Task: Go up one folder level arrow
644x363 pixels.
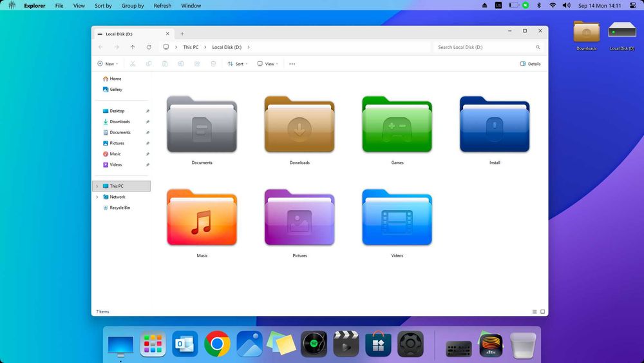Action: pos(133,47)
